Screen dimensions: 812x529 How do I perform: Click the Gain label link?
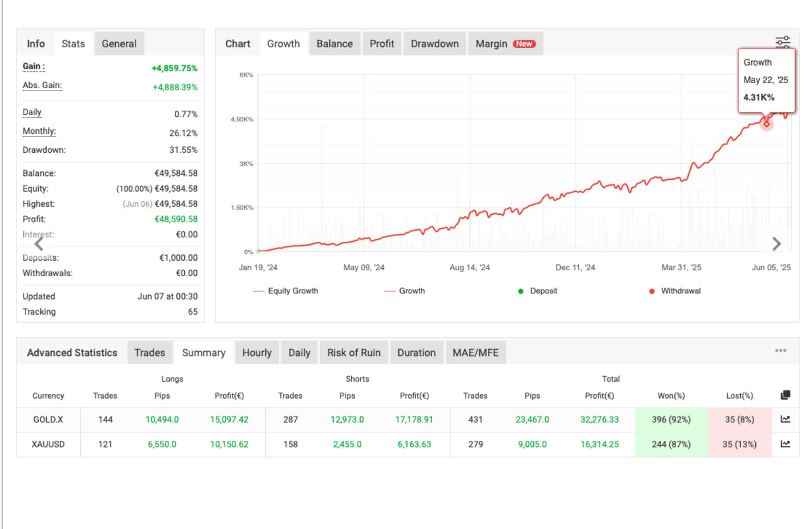point(34,66)
